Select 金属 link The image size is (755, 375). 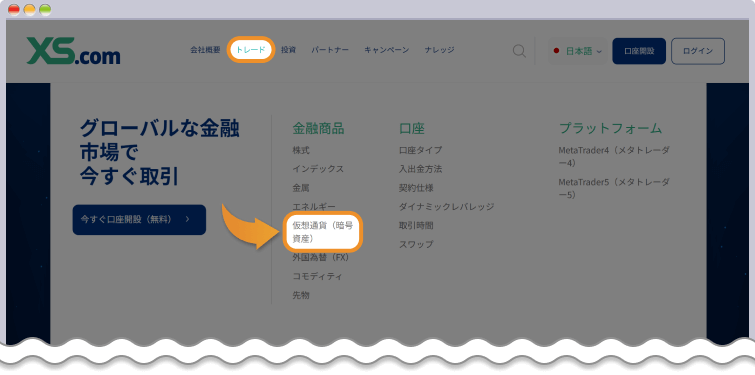tap(301, 188)
